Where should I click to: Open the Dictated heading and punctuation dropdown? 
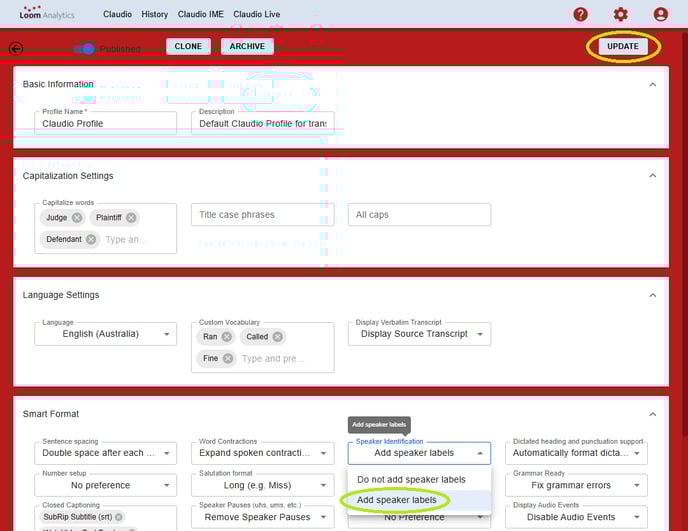(x=576, y=453)
